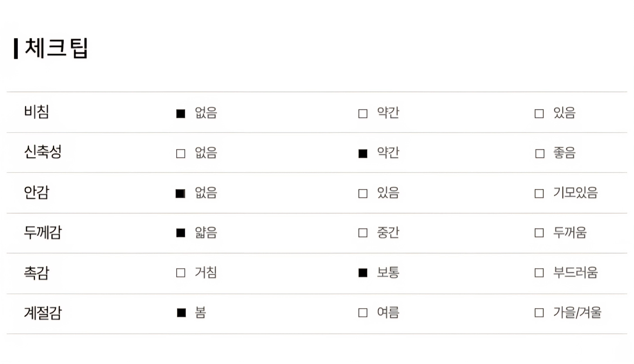634x364 pixels.
Task: Select the 가을/겨울 checkbox
Action: [x=539, y=313]
